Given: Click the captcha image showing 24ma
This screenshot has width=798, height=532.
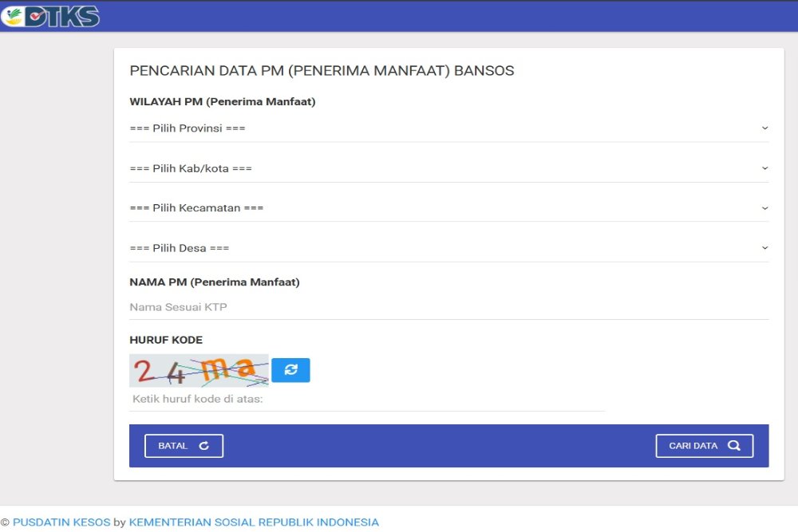Looking at the screenshot, I should coord(199,369).
